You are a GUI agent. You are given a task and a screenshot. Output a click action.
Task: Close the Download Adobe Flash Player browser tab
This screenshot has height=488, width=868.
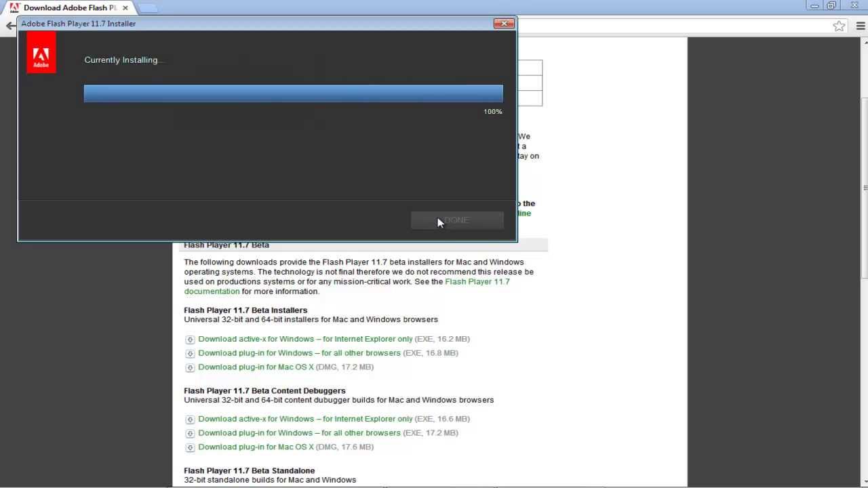click(x=125, y=8)
